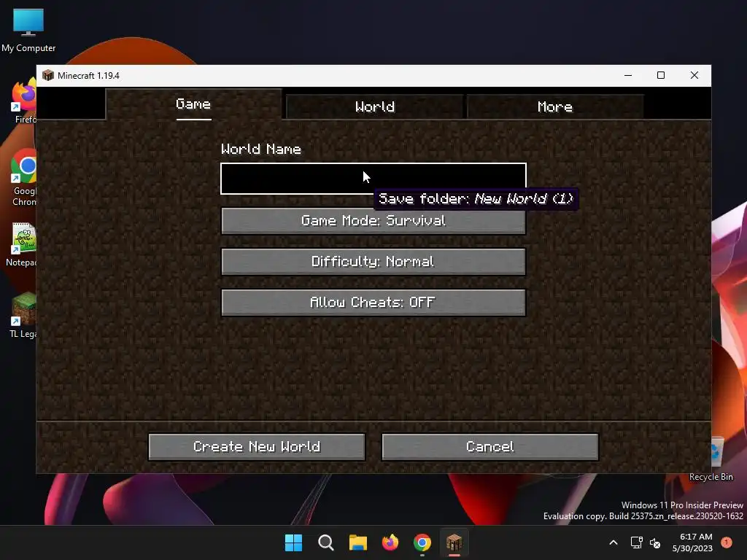Open the clock showing 6:17 AM
This screenshot has height=560, width=747.
tap(693, 542)
